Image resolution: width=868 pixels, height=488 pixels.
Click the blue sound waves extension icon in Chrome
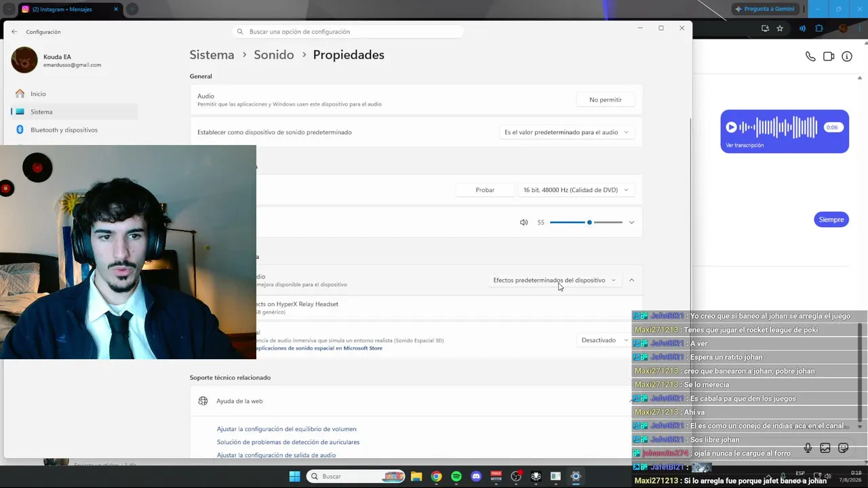[802, 28]
